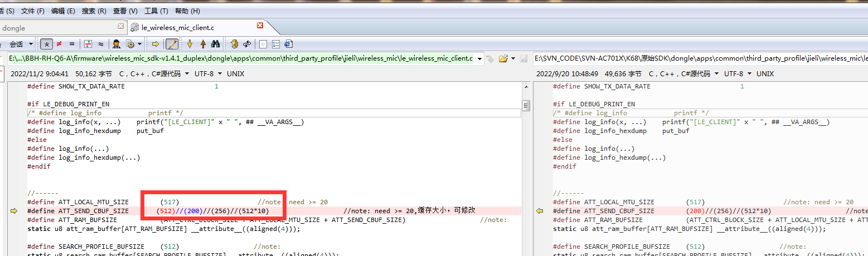The height and width of the screenshot is (256, 868).
Task: Click the right ATT_SEND_CBUF_SIZE difference line
Action: coord(710,211)
